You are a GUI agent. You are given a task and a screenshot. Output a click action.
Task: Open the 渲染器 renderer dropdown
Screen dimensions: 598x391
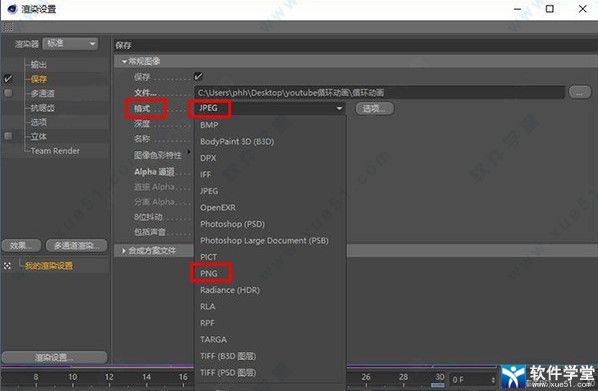coord(70,44)
